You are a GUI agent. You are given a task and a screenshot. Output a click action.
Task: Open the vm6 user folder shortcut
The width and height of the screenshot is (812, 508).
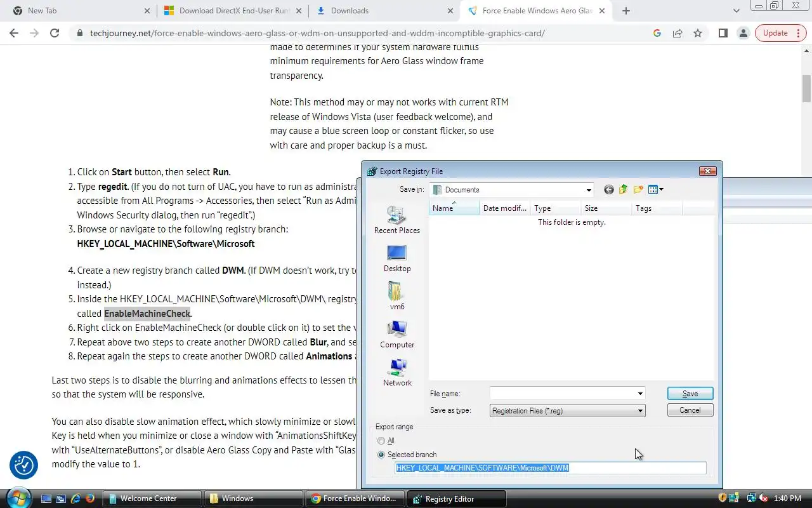pos(397,297)
